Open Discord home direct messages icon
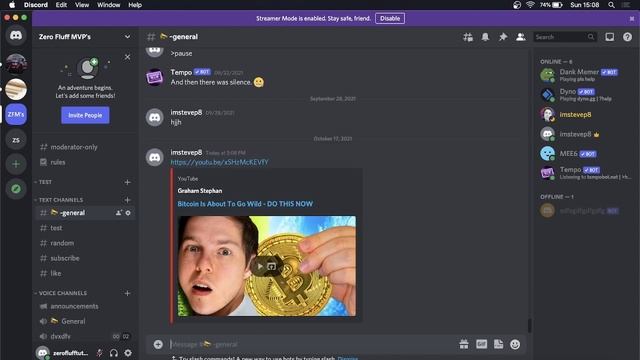This screenshot has width=640, height=360. 16,36
